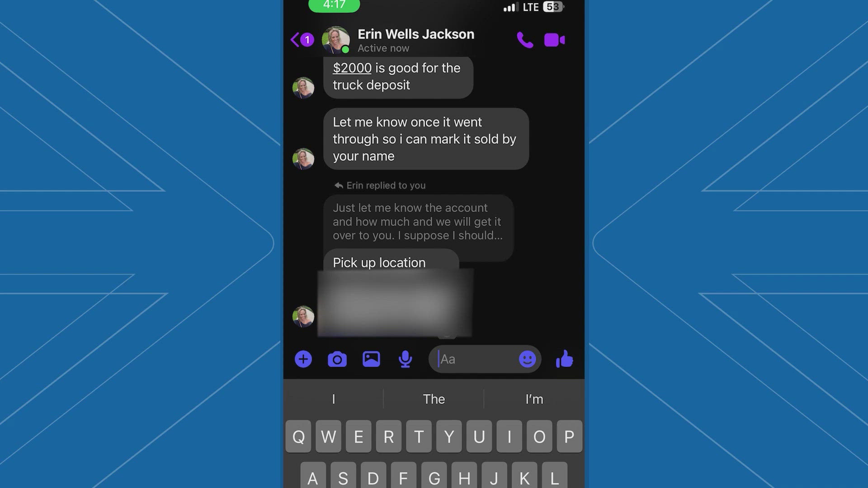Expand the replied message context

coord(417,221)
